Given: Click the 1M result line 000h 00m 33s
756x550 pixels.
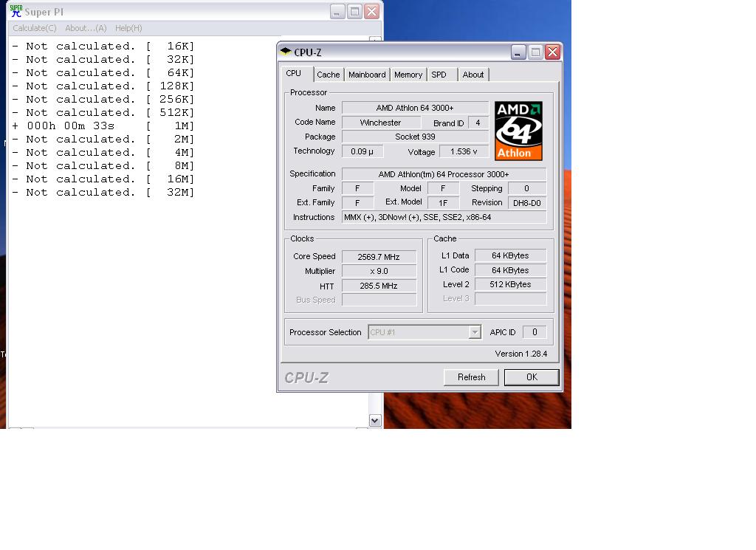Looking at the screenshot, I should [x=103, y=126].
